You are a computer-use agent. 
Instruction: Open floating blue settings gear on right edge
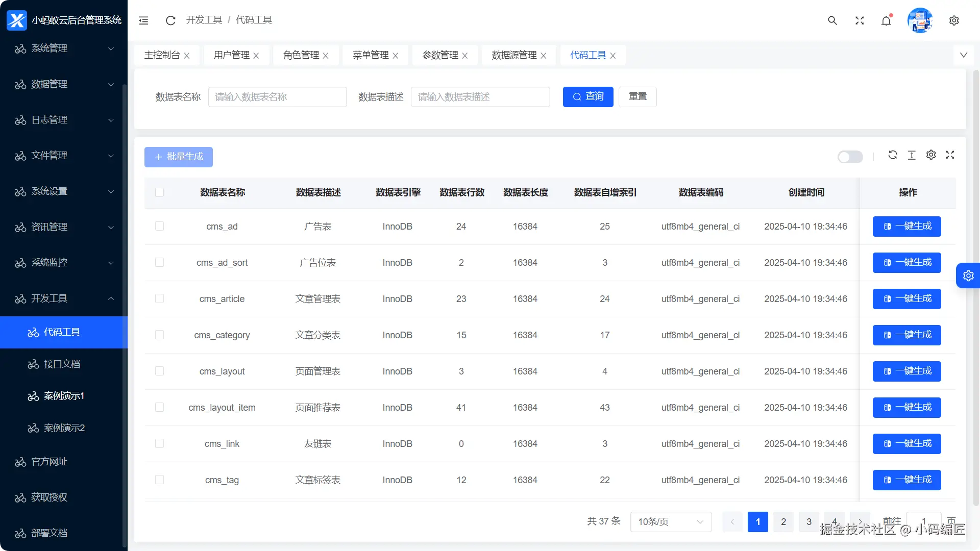point(968,276)
